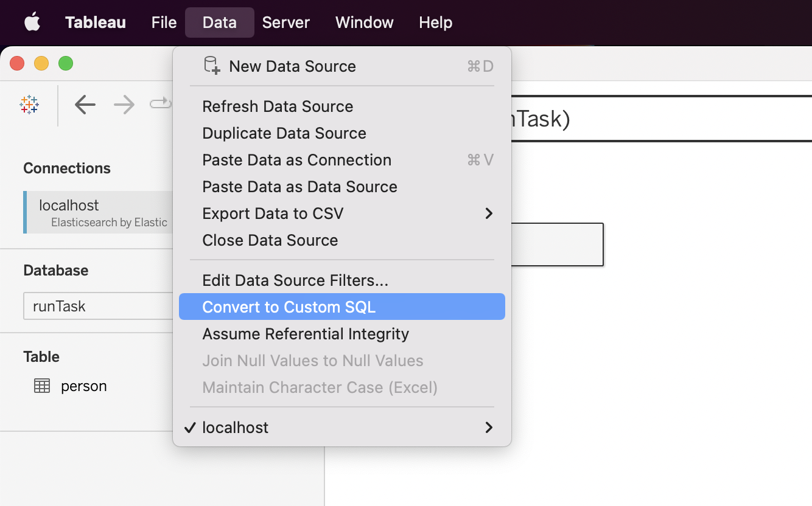Screen dimensions: 812x506
Task: Open the Window menu
Action: [x=363, y=22]
